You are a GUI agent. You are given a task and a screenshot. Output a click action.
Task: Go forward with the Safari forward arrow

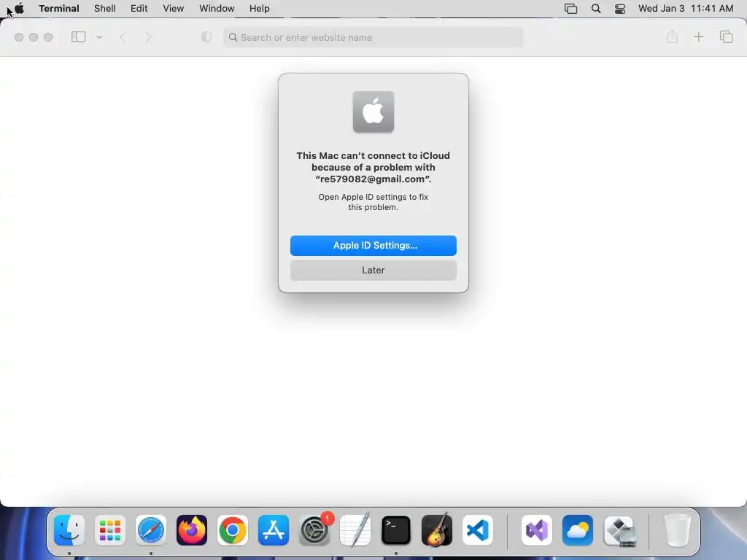[x=148, y=36]
